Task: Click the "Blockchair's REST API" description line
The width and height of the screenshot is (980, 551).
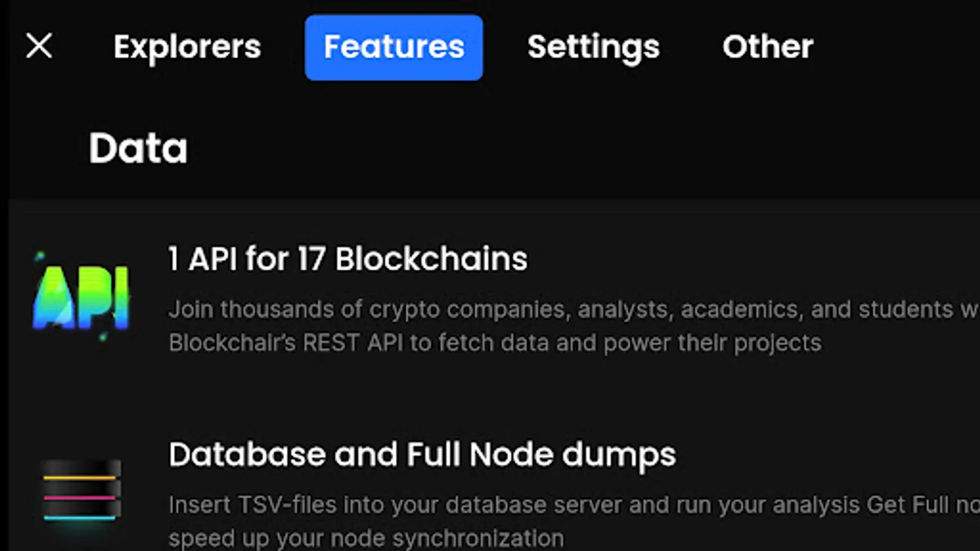Action: (495, 343)
